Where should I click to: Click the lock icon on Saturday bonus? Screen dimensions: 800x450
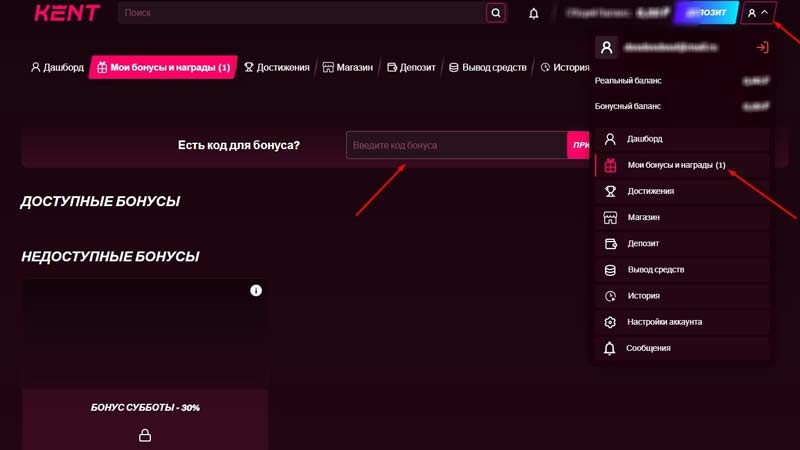click(x=145, y=435)
